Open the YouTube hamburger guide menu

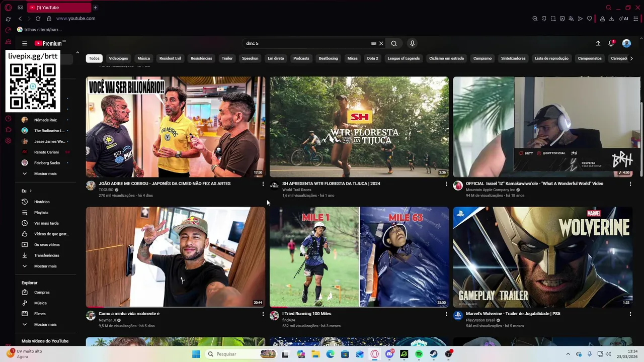coord(24,43)
